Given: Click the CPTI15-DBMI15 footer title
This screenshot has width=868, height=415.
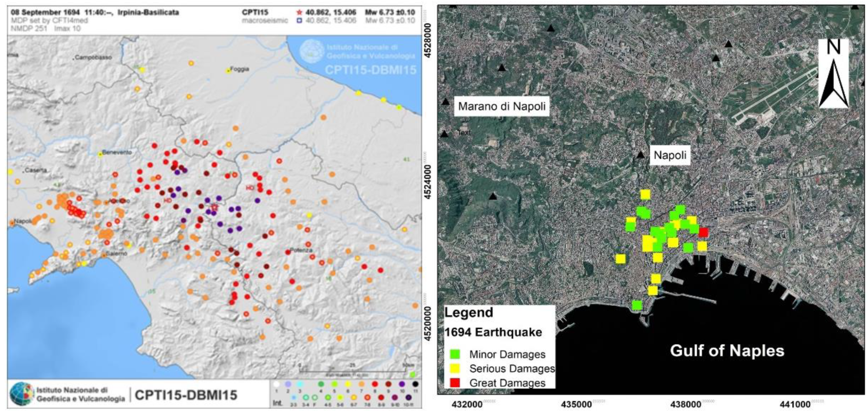Looking at the screenshot, I should [x=186, y=395].
